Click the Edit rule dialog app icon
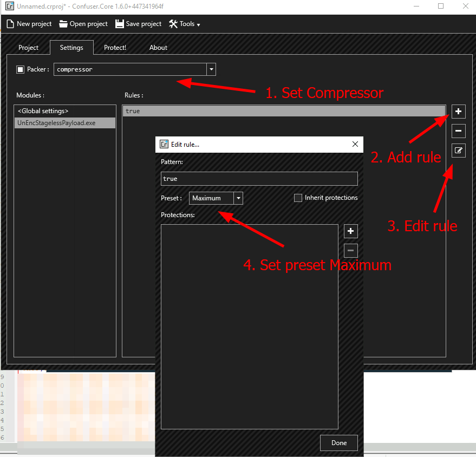Image resolution: width=476 pixels, height=457 pixels. pos(164,144)
